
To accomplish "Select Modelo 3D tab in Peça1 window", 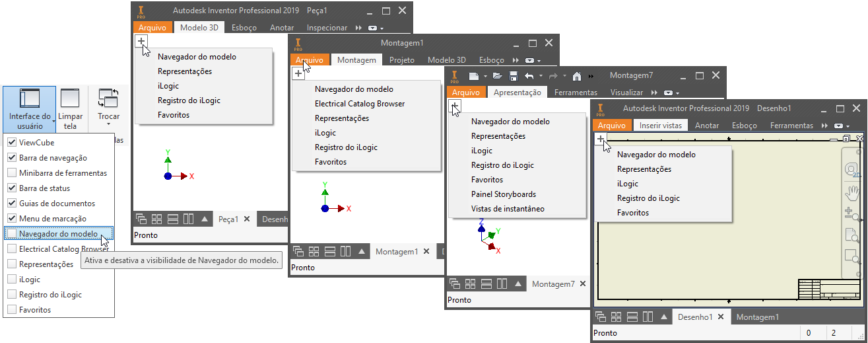I will [x=199, y=28].
